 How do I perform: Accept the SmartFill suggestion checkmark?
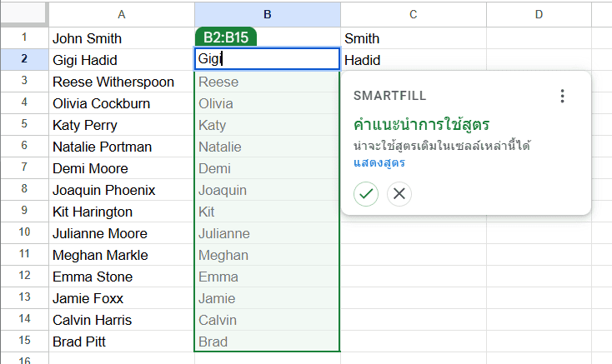pyautogui.click(x=366, y=194)
